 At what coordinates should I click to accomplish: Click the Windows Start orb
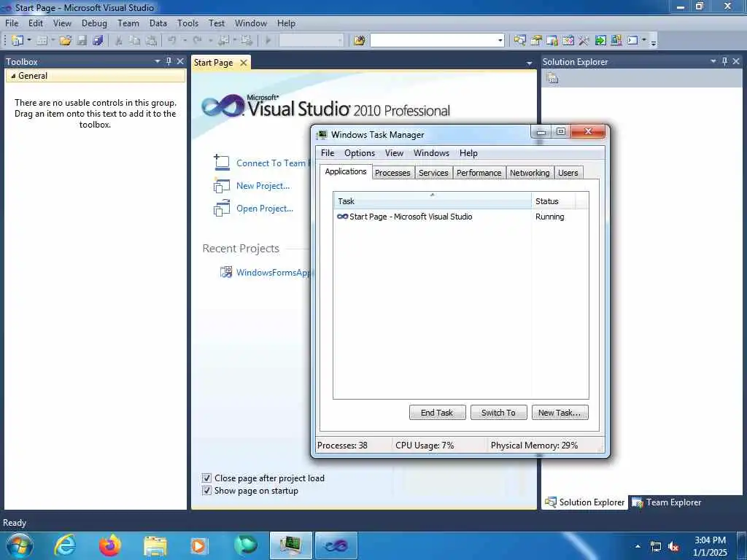click(x=20, y=545)
